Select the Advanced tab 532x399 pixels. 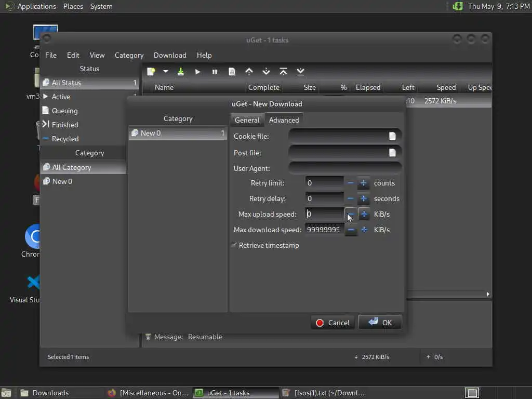point(284,120)
